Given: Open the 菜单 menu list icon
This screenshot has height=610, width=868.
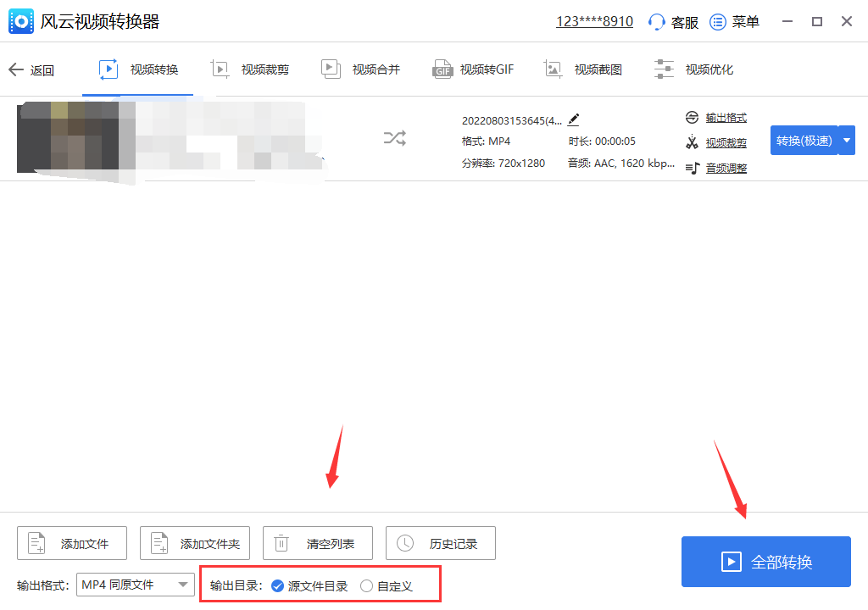Looking at the screenshot, I should coord(717,22).
